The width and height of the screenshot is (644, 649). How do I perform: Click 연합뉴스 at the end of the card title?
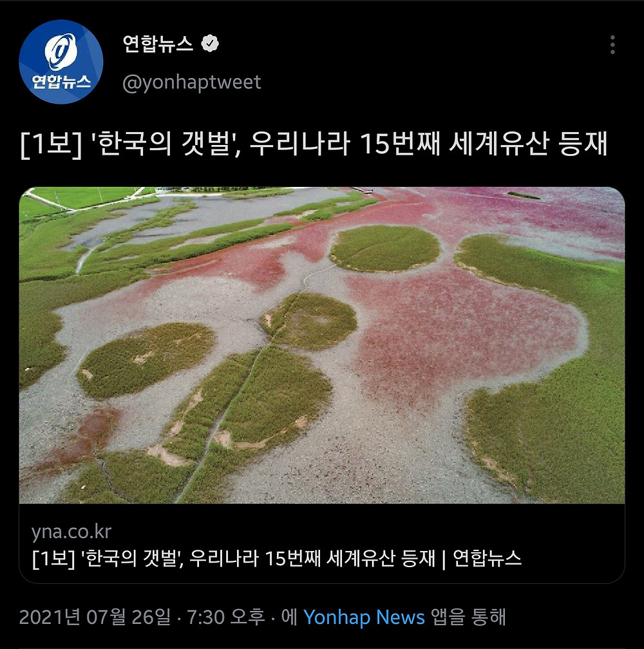coord(487,558)
